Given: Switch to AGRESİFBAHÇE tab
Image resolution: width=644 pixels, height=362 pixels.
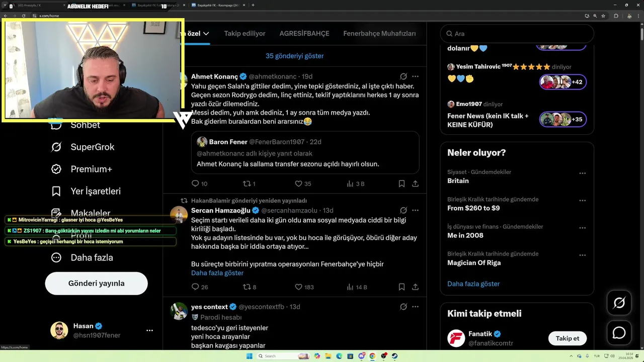Looking at the screenshot, I should coord(304,34).
